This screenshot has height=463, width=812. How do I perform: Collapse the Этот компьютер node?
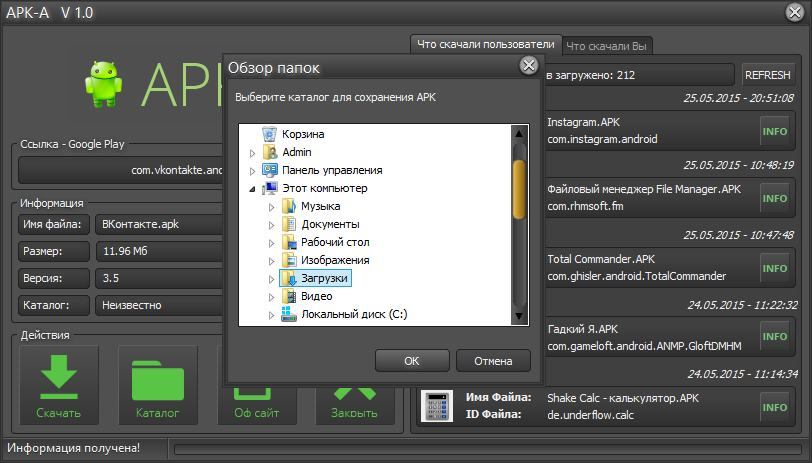[x=252, y=189]
